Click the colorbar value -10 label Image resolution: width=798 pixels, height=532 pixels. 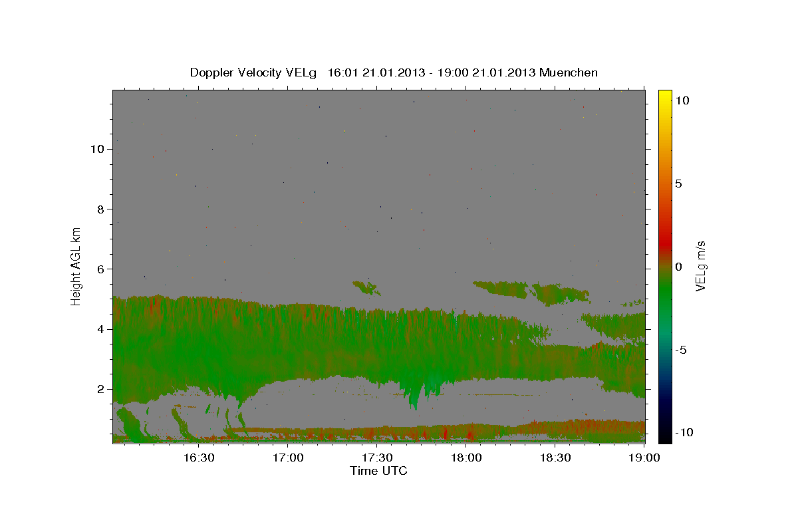pyautogui.click(x=684, y=432)
